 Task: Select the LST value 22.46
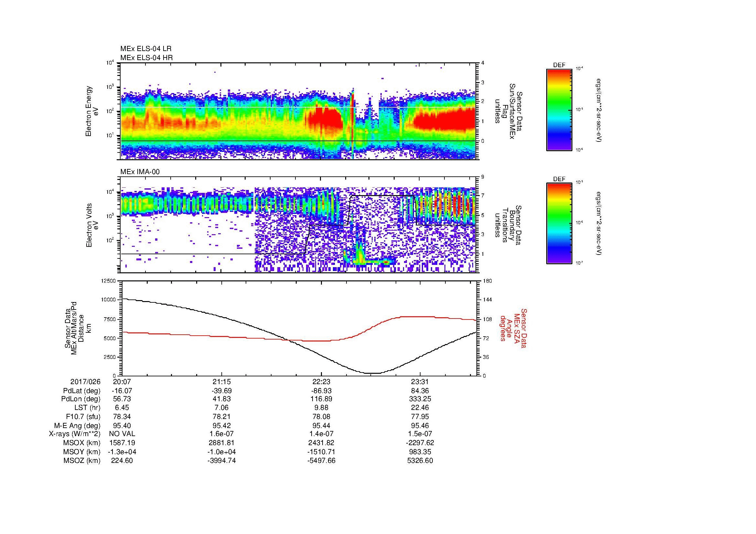(420, 408)
